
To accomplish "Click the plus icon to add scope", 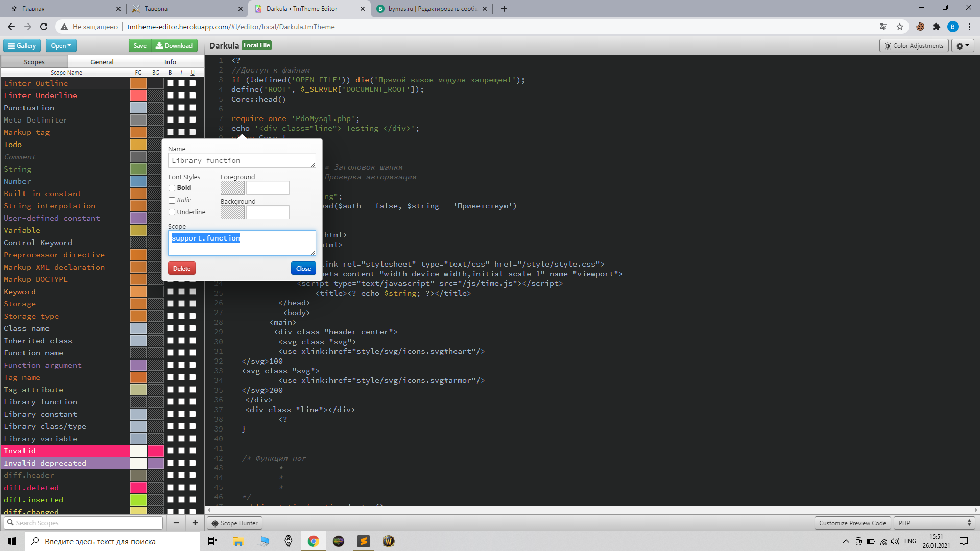I will 195,523.
